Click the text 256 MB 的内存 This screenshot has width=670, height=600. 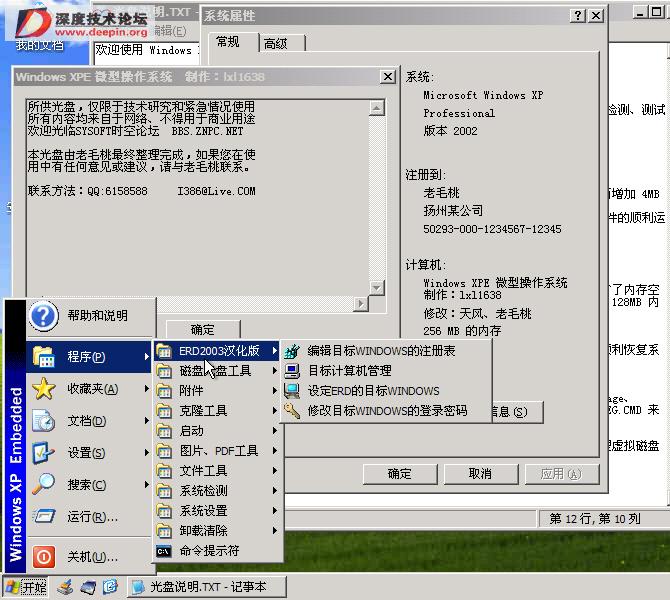tap(462, 331)
